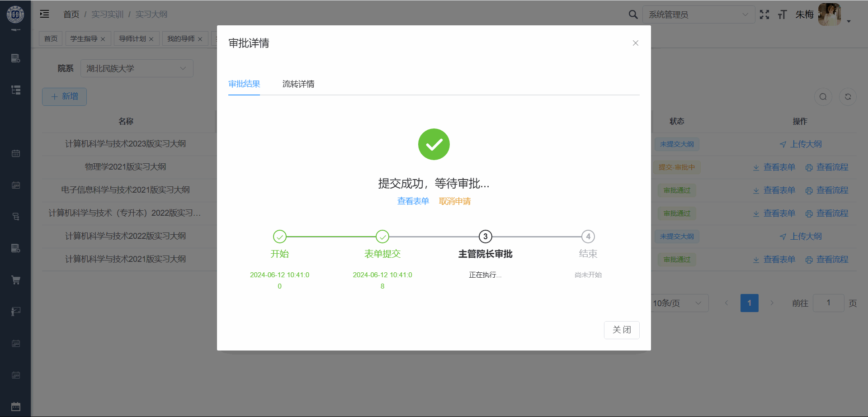Expand the 系统管理员 role dropdown
The height and width of the screenshot is (417, 868).
coord(698,14)
